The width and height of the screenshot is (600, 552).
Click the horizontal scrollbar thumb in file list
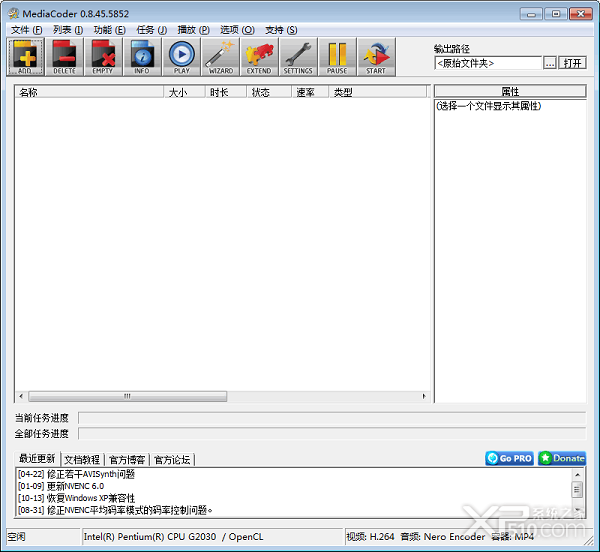[x=127, y=396]
